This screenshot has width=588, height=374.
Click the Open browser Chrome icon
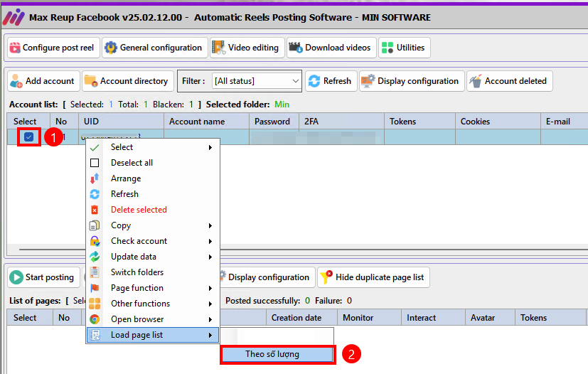95,319
